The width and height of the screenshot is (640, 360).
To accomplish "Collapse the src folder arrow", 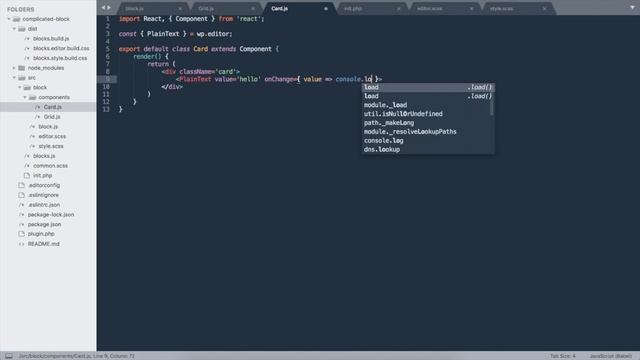I will point(14,78).
